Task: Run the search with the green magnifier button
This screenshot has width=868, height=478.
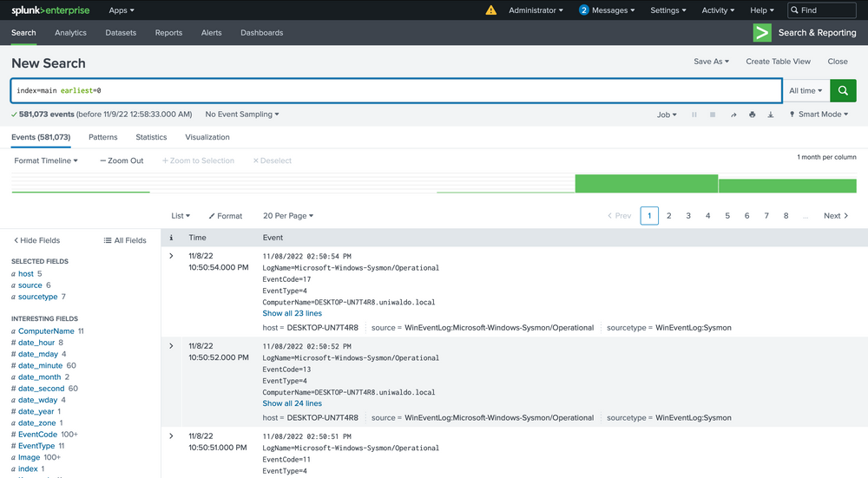Action: [x=843, y=90]
